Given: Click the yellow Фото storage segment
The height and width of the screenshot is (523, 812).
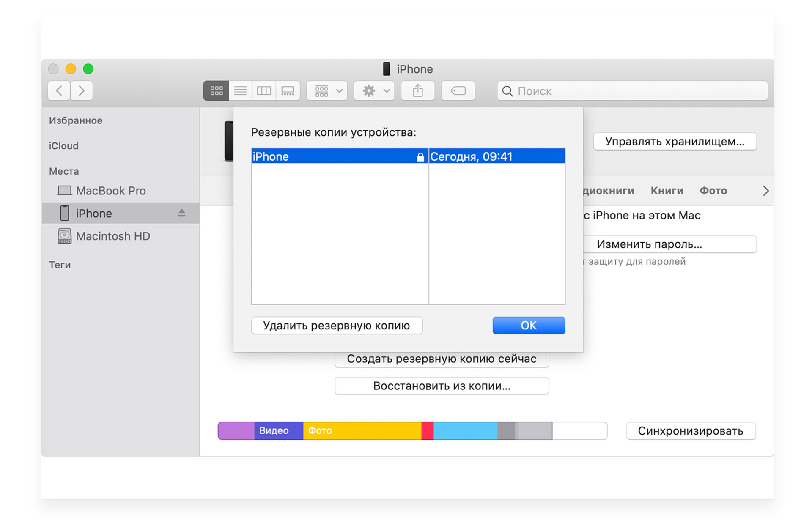Looking at the screenshot, I should click(x=362, y=430).
